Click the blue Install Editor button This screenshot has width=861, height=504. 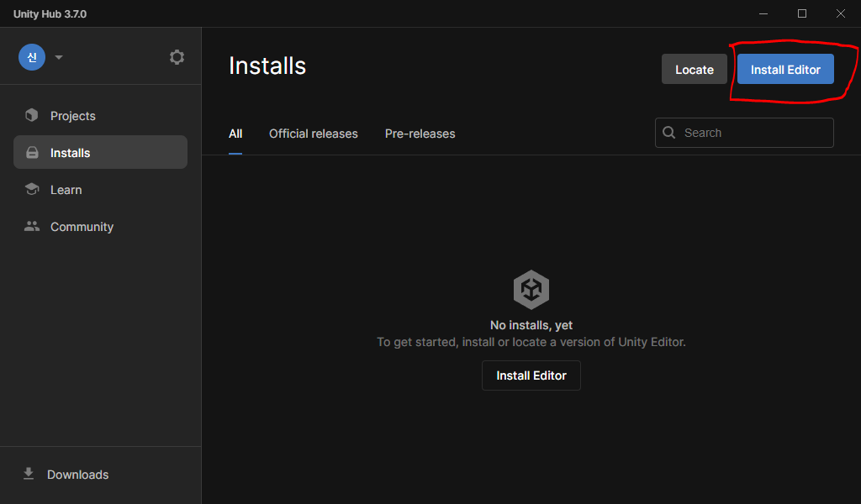(785, 70)
